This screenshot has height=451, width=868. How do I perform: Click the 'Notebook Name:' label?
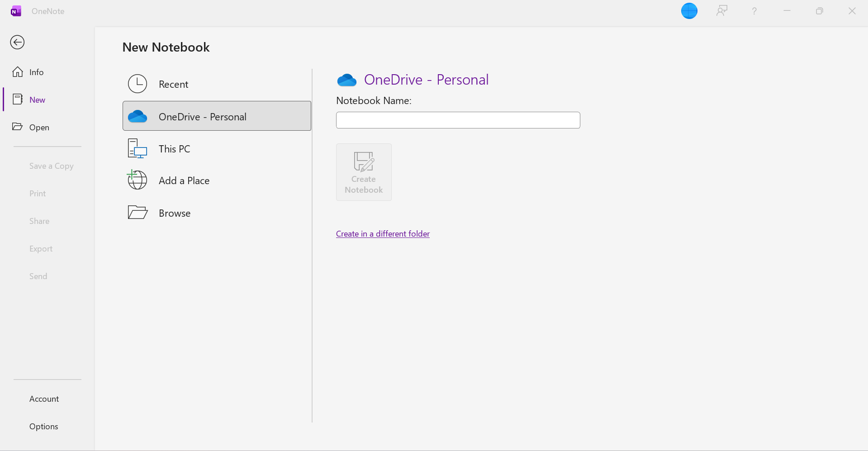(374, 100)
